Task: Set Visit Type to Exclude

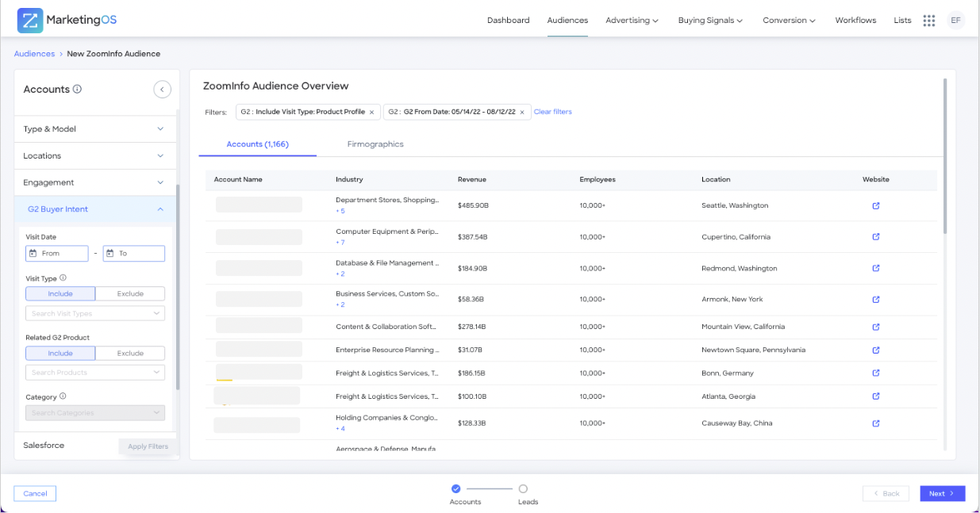Action: pos(130,293)
